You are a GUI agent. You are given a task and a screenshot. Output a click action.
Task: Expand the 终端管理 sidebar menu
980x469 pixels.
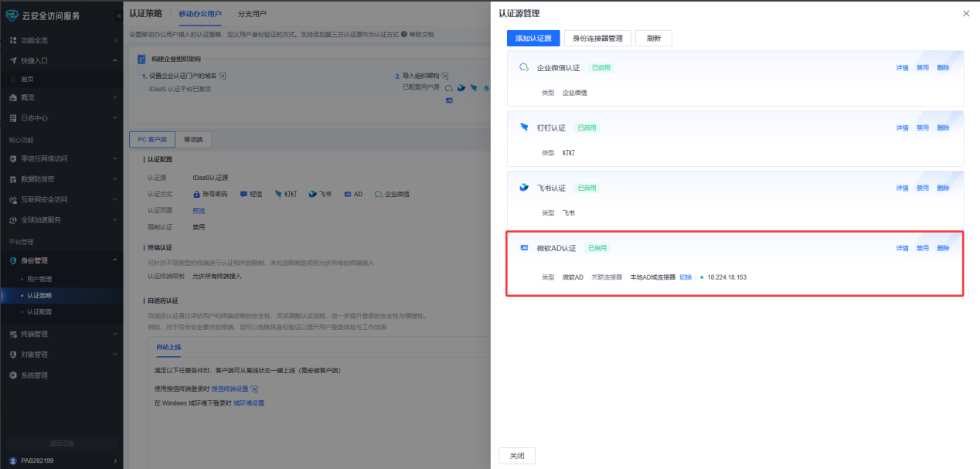60,335
